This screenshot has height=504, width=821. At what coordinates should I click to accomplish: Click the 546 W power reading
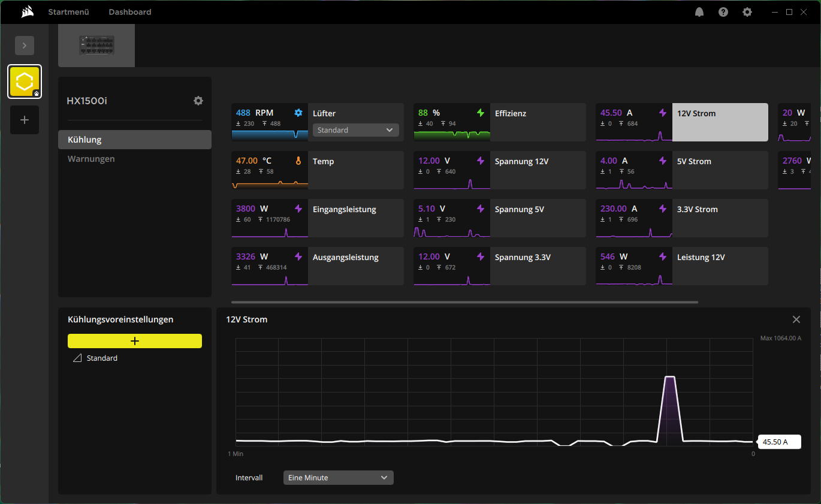pyautogui.click(x=614, y=256)
